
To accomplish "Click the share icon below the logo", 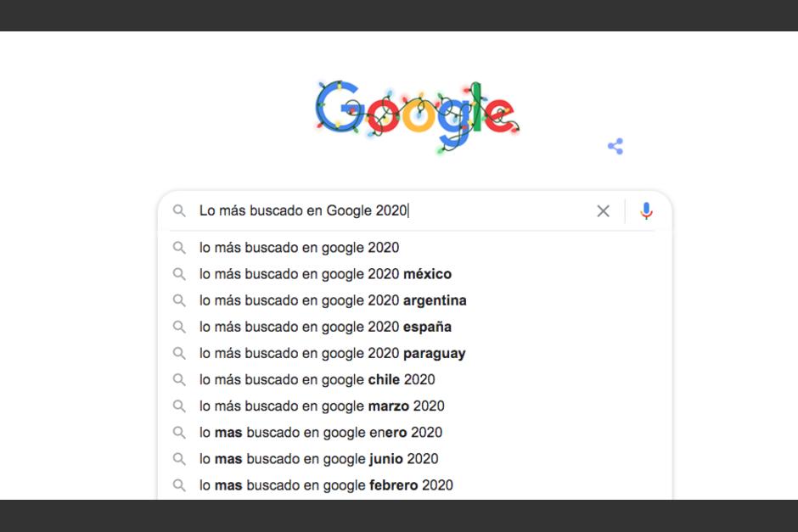I will click(x=615, y=144).
